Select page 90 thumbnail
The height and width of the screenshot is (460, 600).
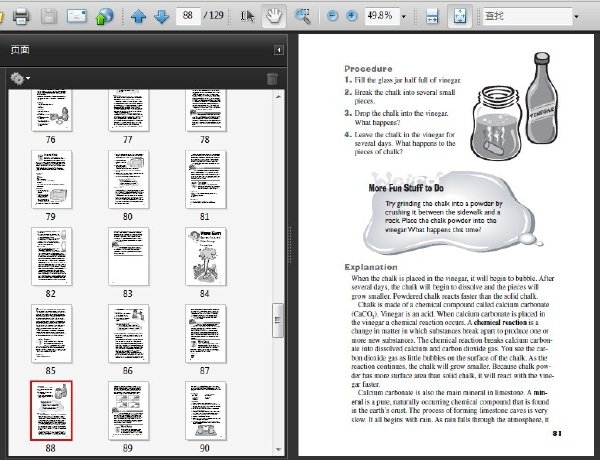(x=205, y=411)
